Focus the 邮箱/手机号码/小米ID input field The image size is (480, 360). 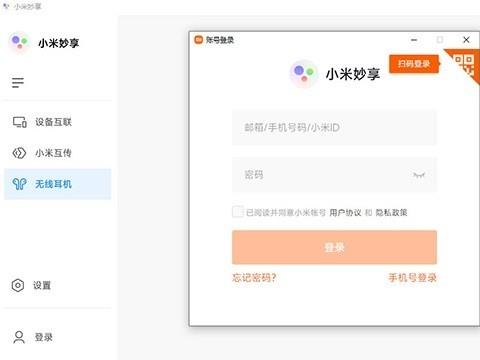tap(334, 128)
